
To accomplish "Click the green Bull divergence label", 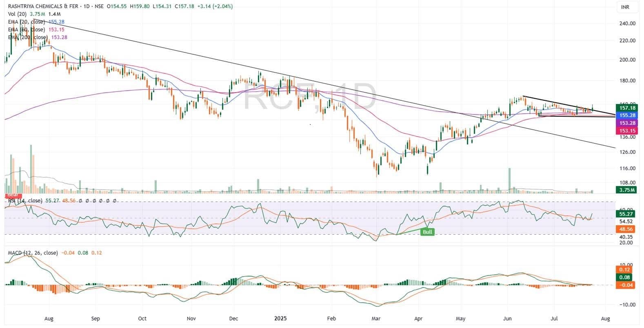I will pos(427,232).
